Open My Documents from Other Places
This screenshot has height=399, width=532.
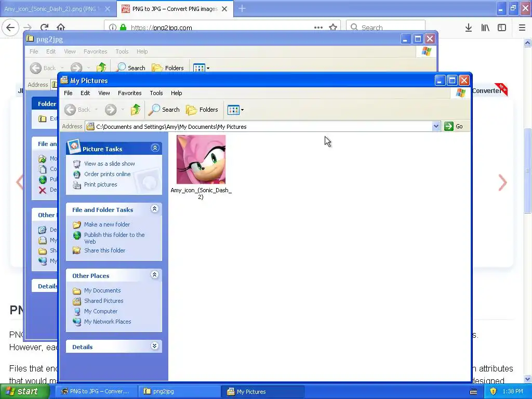[102, 290]
